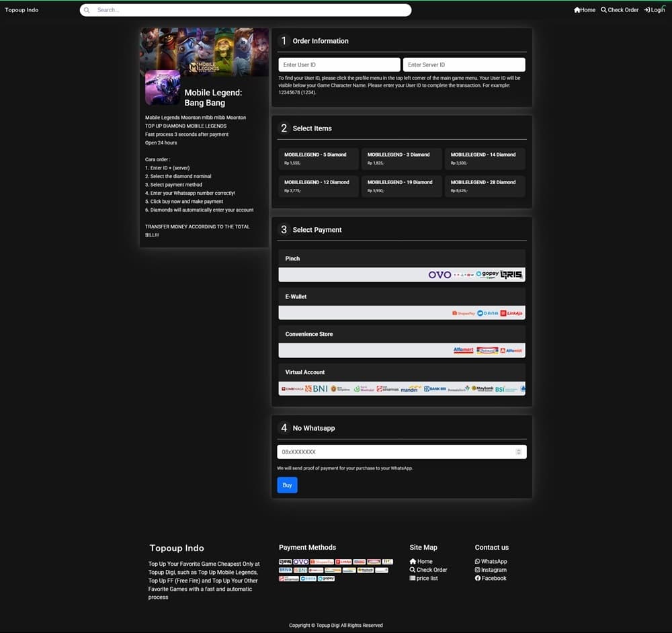Expand the Pinch payment section

(401, 259)
